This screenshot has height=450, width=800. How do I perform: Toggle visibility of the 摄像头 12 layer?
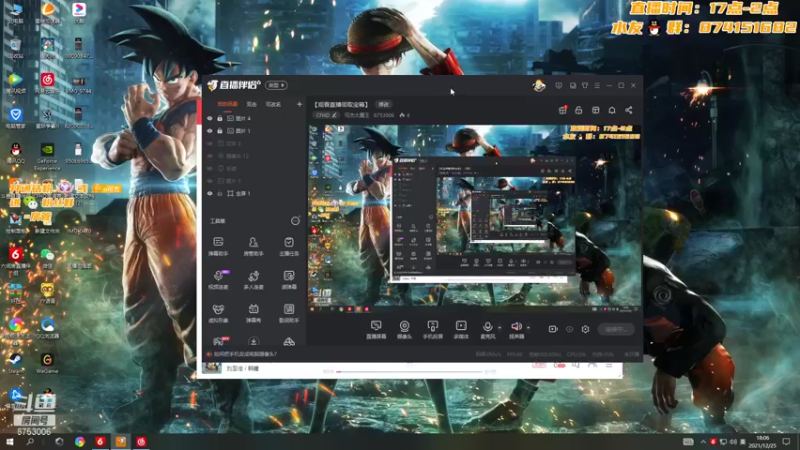pos(210,156)
